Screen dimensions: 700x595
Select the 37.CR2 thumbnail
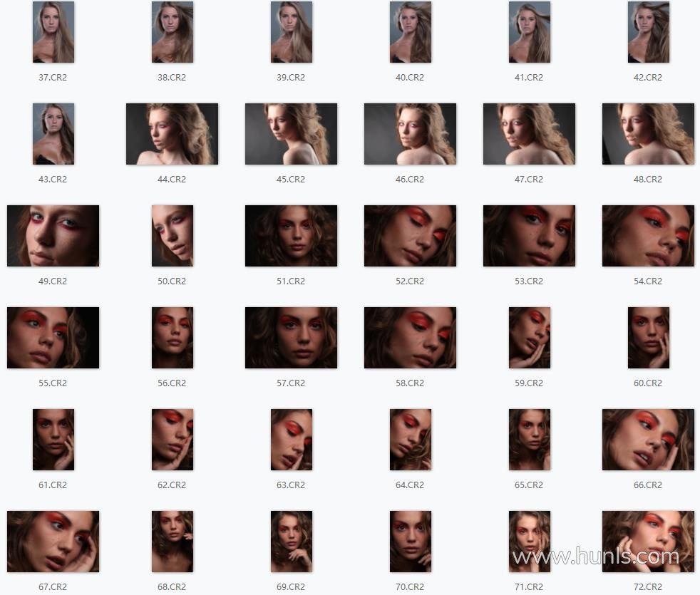point(53,32)
